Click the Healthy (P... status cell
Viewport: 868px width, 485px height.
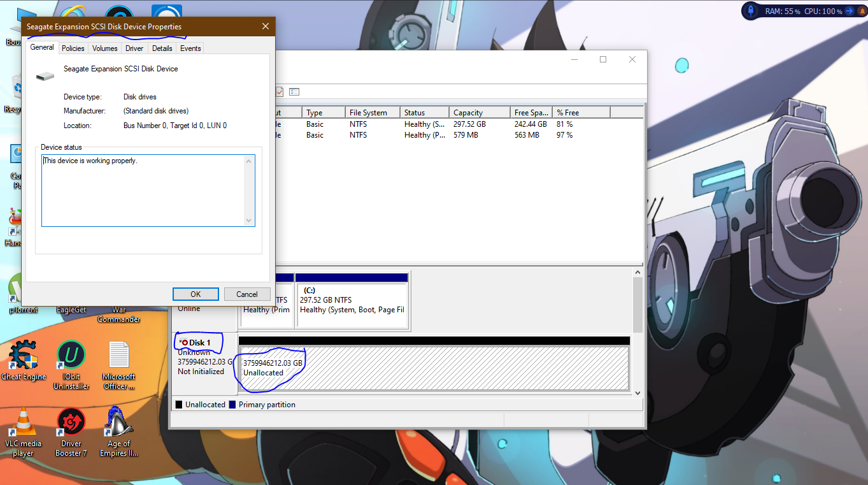[425, 135]
